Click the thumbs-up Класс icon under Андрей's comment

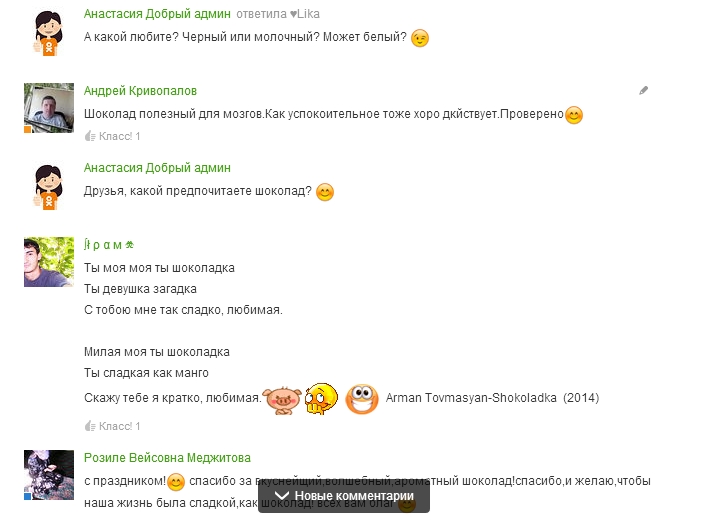click(x=90, y=136)
